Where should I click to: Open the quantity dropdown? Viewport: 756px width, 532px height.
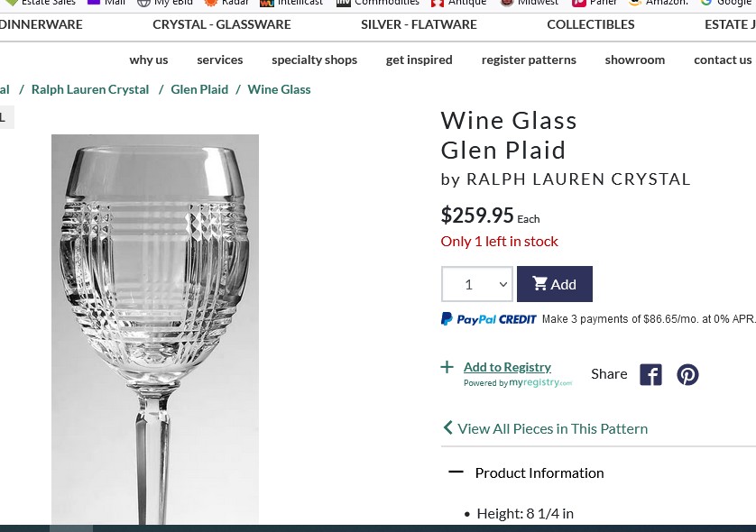[476, 284]
